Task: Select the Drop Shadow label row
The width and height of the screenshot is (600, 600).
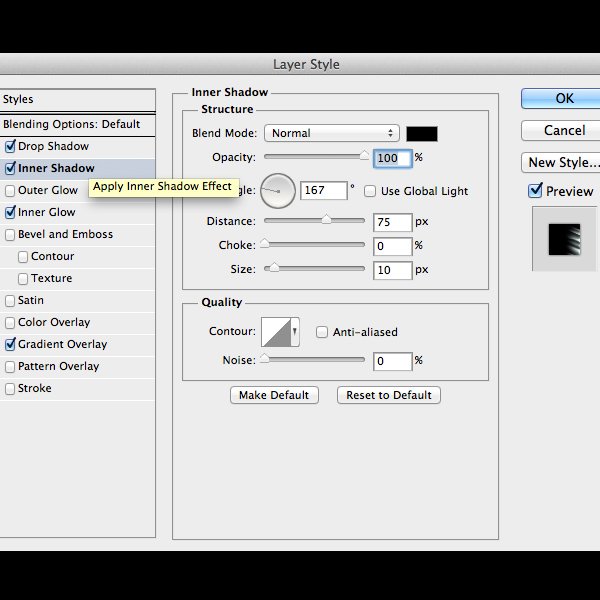Action: point(53,146)
